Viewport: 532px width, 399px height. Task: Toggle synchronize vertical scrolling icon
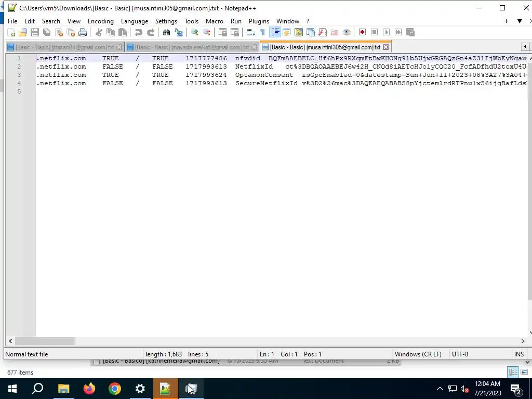pos(222,32)
